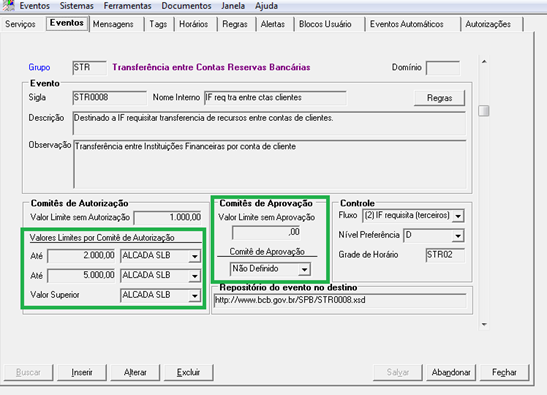This screenshot has height=395, width=547.
Task: Open the Ajuda menu
Action: point(266,6)
